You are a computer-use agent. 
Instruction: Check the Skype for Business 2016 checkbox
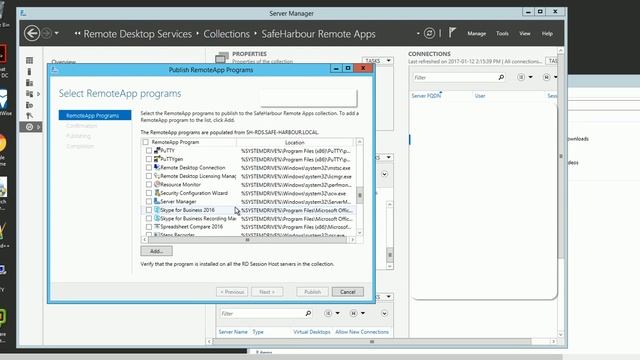(149, 210)
